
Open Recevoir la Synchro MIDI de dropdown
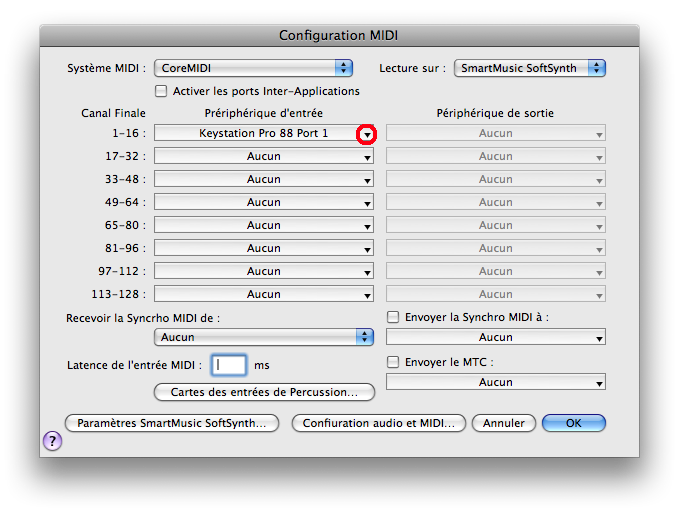pyautogui.click(x=264, y=338)
